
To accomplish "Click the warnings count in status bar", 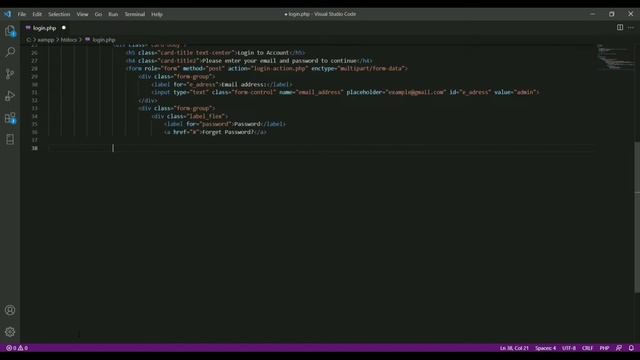I will [x=23, y=348].
